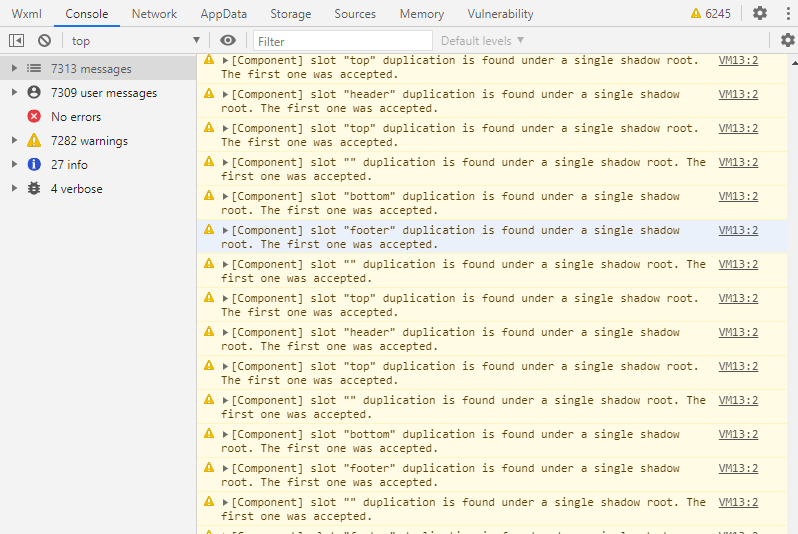Select the Storage tab
The image size is (798, 534).
coord(291,14)
